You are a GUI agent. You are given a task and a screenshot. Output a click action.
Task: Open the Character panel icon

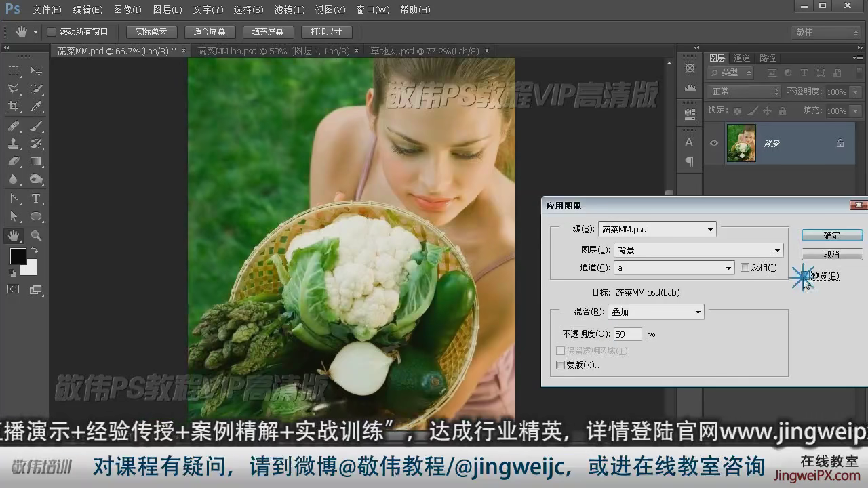point(690,142)
